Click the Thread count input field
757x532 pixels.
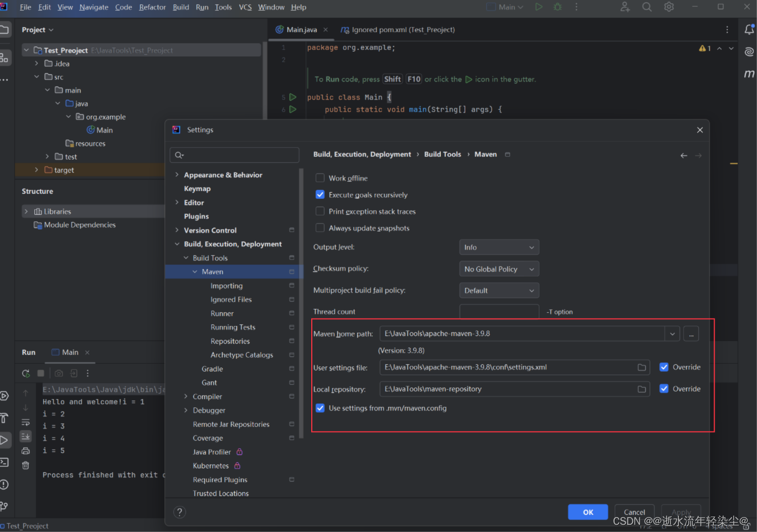[499, 312]
